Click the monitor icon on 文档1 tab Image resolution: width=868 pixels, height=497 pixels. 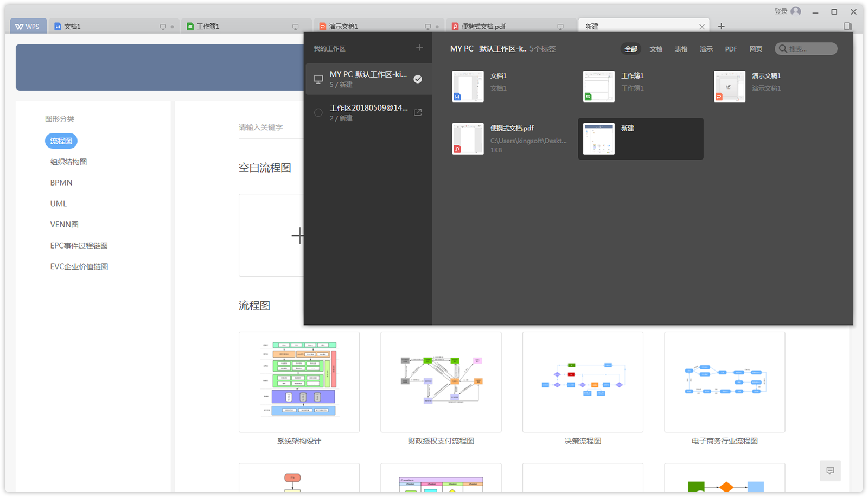pos(163,27)
